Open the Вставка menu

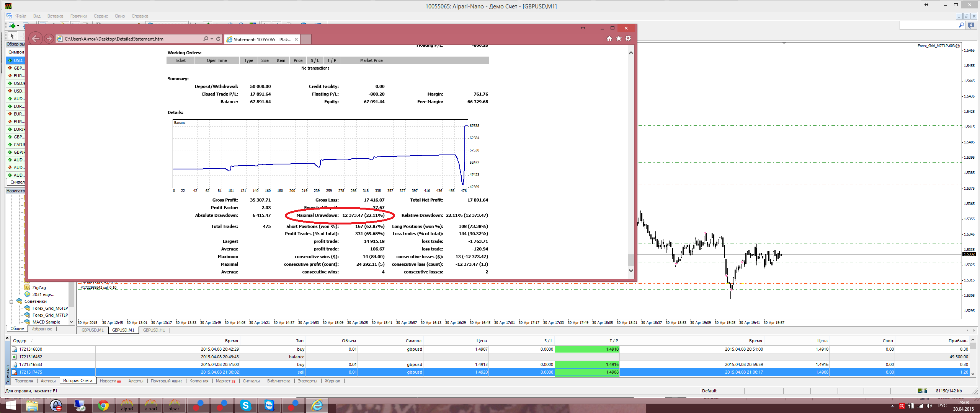click(x=55, y=16)
